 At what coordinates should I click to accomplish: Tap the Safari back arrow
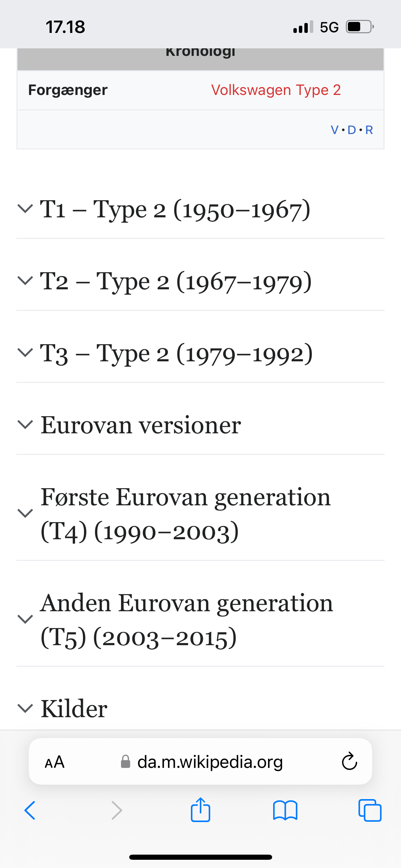[30, 810]
